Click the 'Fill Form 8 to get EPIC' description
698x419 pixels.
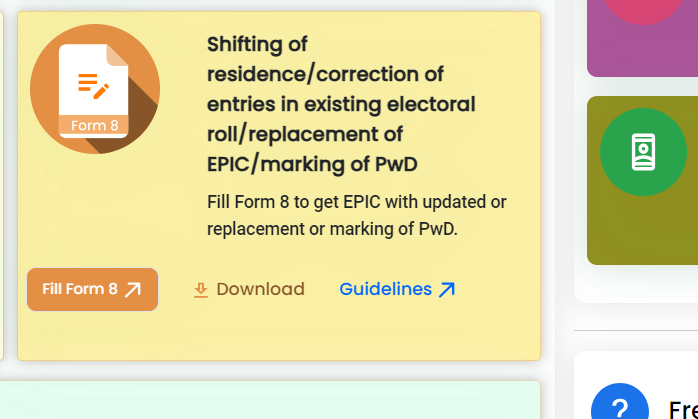356,215
